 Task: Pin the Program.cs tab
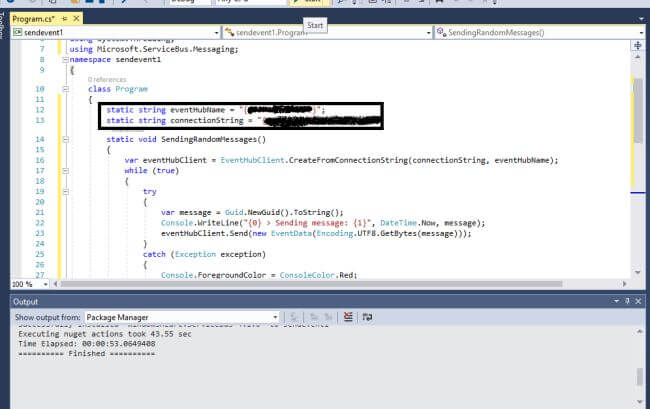pyautogui.click(x=64, y=19)
